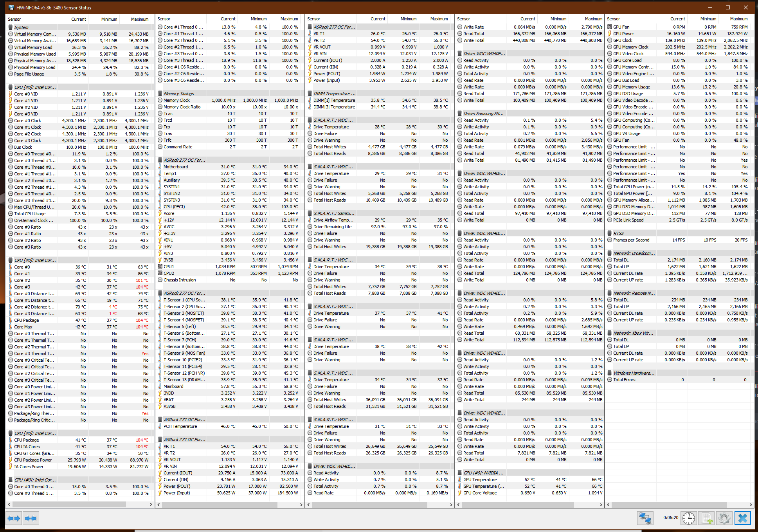Screen dimensions: 758x532
Task: Open the remote network monitoring icon
Action: point(645,518)
